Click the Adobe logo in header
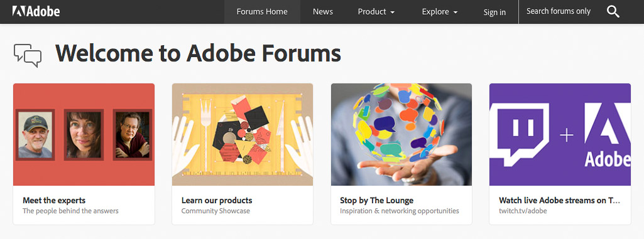 [36, 11]
